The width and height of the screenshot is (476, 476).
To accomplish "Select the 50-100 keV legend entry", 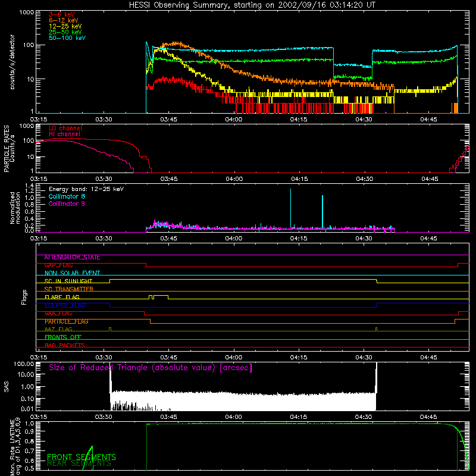I will tap(67, 38).
